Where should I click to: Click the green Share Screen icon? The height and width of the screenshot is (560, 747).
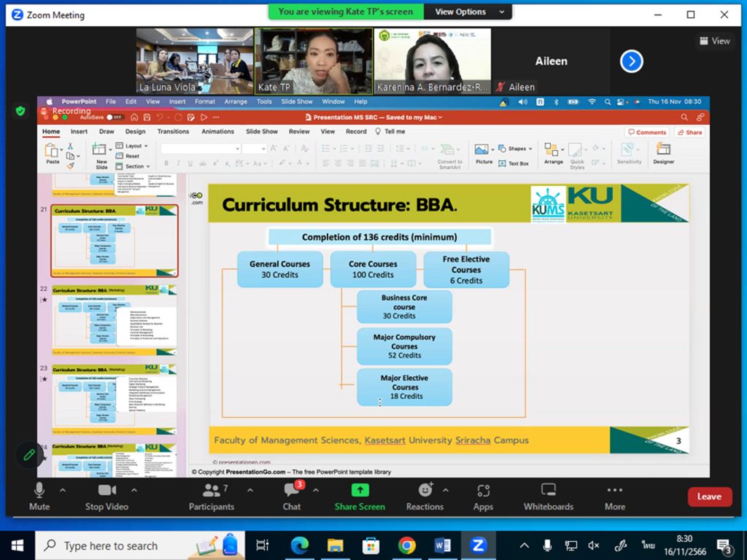(360, 490)
